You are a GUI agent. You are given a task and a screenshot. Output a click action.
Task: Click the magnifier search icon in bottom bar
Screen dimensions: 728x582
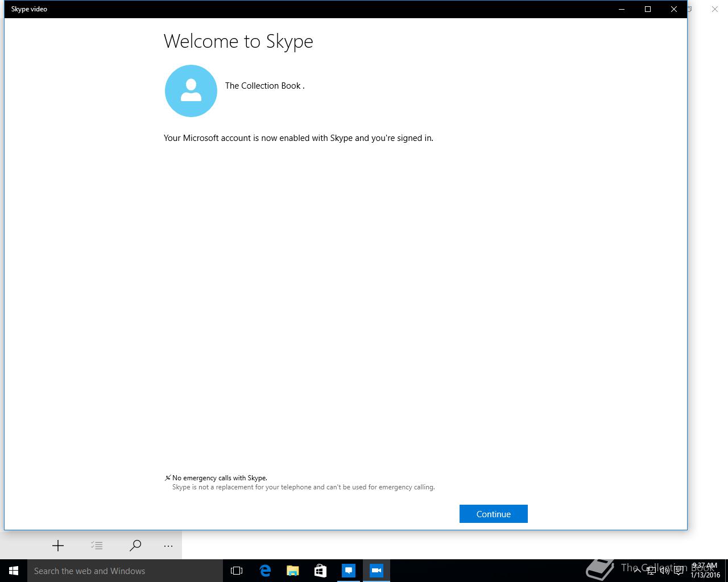click(135, 546)
